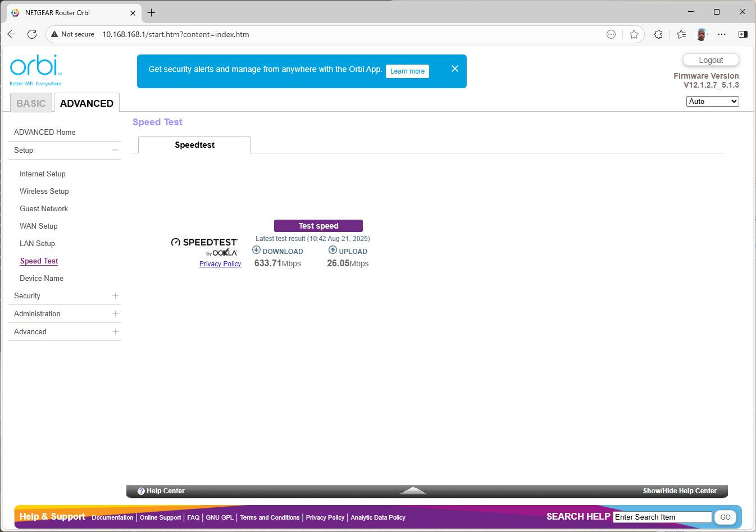Image resolution: width=756 pixels, height=532 pixels.
Task: Open footer Privacy Policy link
Action: (x=325, y=517)
